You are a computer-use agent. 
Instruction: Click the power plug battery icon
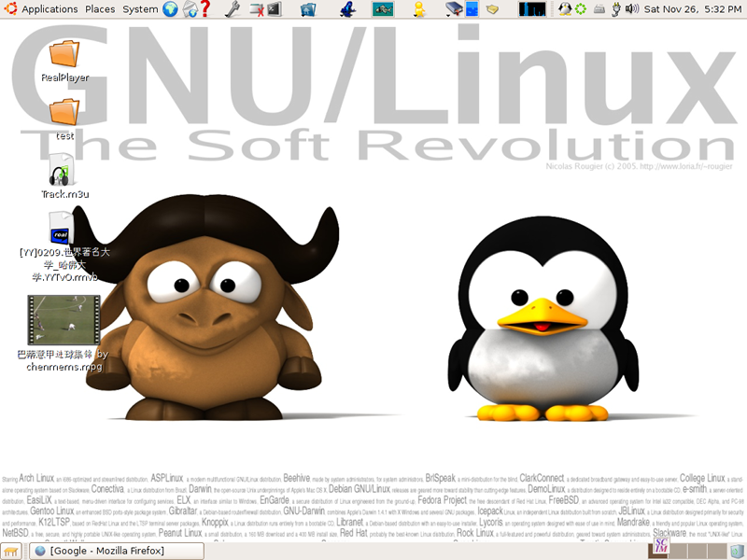616,9
